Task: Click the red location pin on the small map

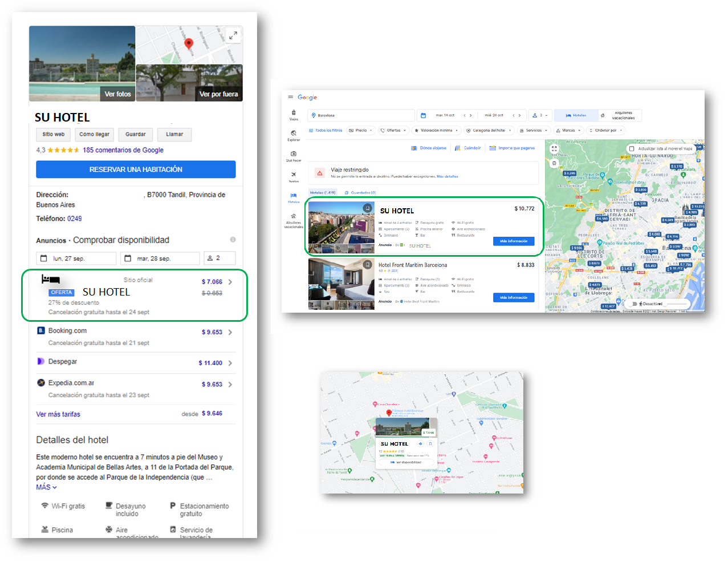Action: (x=389, y=413)
